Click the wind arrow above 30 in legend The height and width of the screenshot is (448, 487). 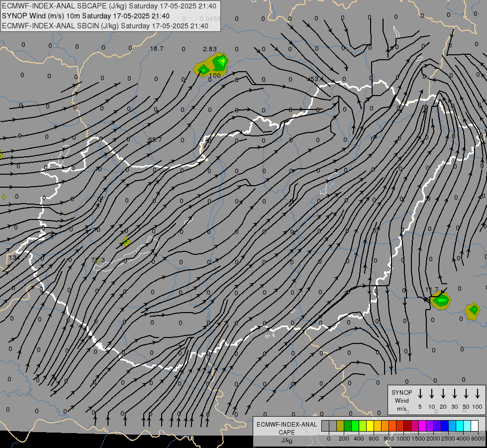tap(455, 394)
